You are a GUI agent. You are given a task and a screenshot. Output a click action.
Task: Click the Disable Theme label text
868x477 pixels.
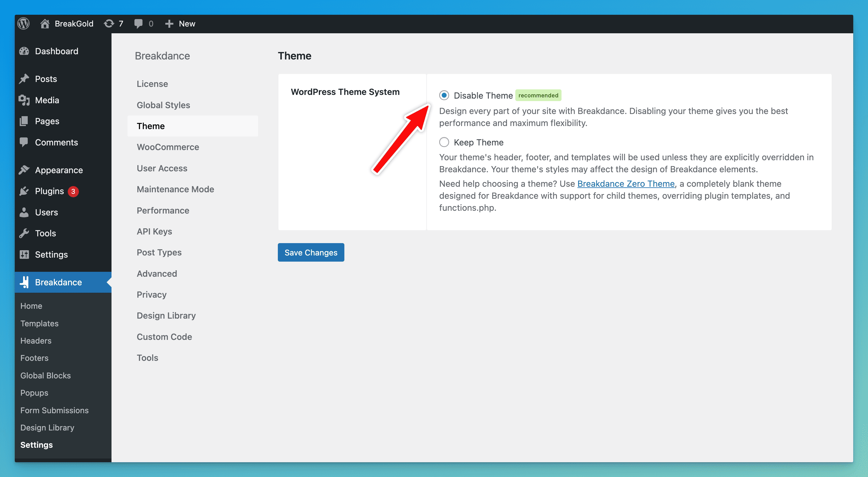coord(483,96)
